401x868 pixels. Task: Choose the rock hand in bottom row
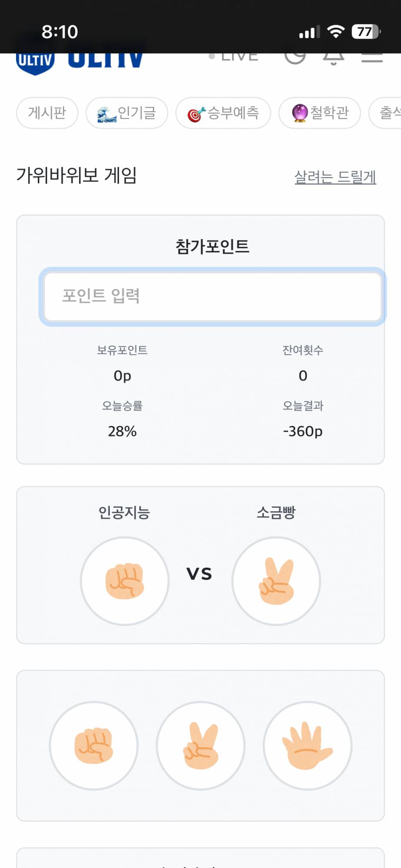(94, 745)
